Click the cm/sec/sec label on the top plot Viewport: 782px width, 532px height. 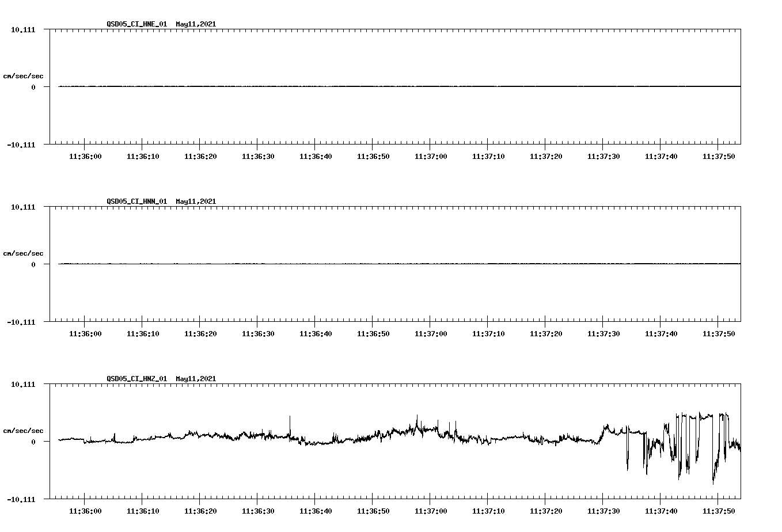point(24,75)
